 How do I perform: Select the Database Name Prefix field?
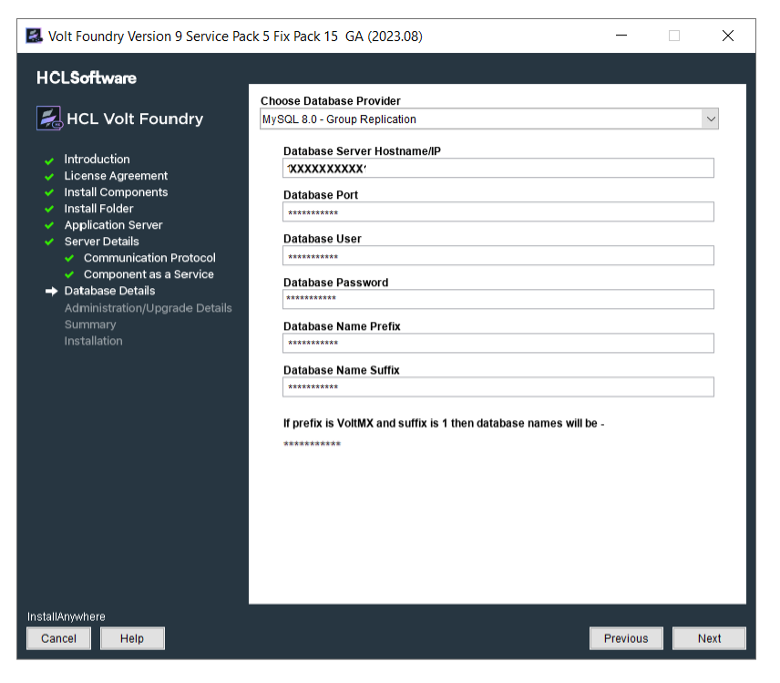click(498, 343)
